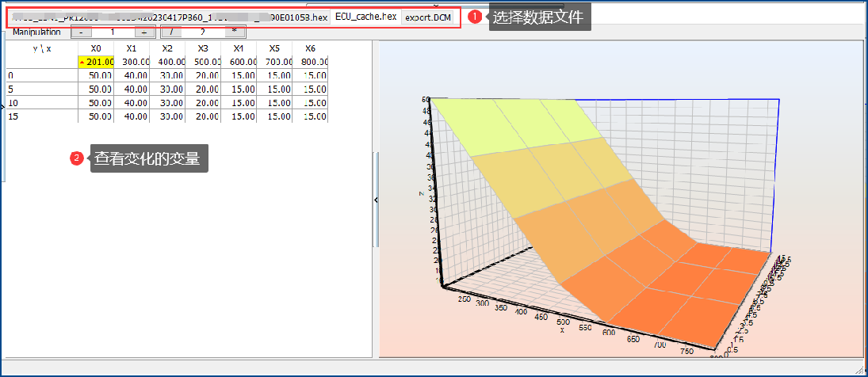Select the 20.00 cell in row 10
This screenshot has height=377, width=868.
[202, 103]
